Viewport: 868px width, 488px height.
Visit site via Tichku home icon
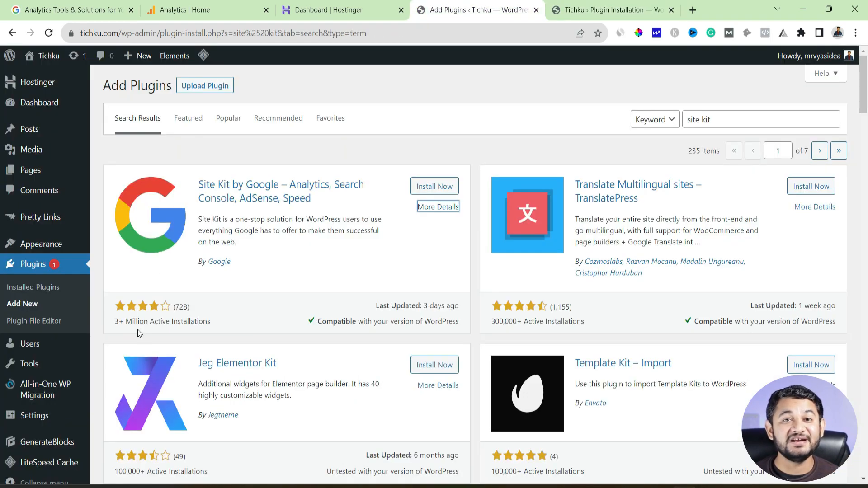pyautogui.click(x=29, y=56)
